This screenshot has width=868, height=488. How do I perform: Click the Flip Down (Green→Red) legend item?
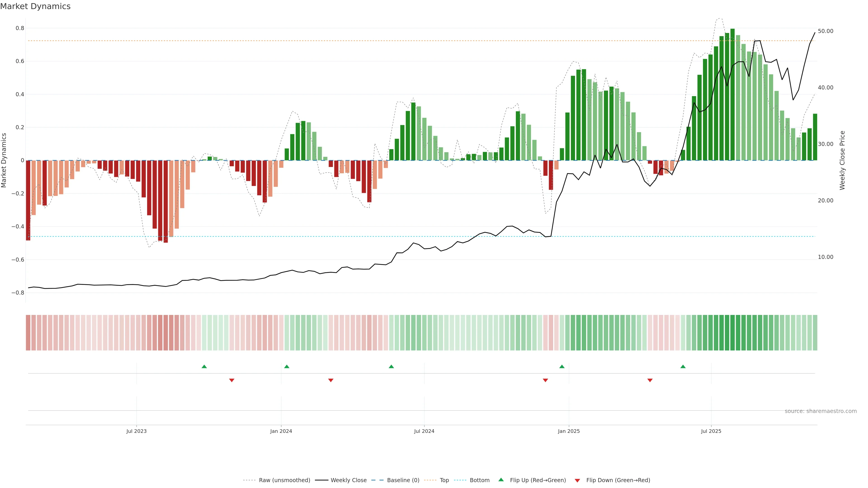[618, 480]
